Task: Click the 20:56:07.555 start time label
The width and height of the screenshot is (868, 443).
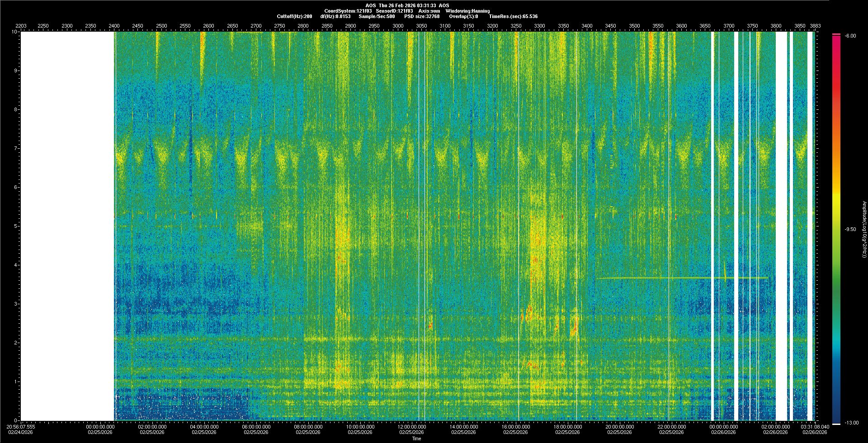Action: [x=21, y=427]
